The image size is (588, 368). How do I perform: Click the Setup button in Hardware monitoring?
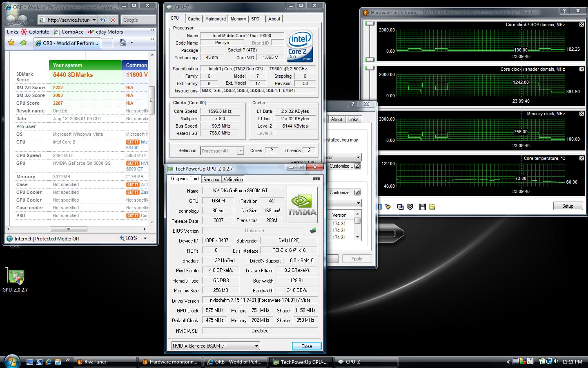568,206
